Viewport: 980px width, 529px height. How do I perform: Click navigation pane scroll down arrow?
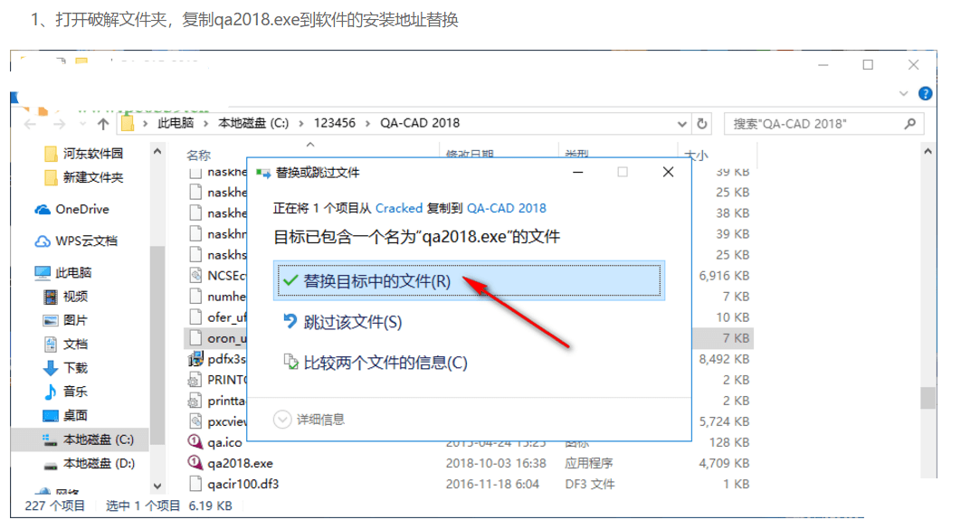(157, 486)
